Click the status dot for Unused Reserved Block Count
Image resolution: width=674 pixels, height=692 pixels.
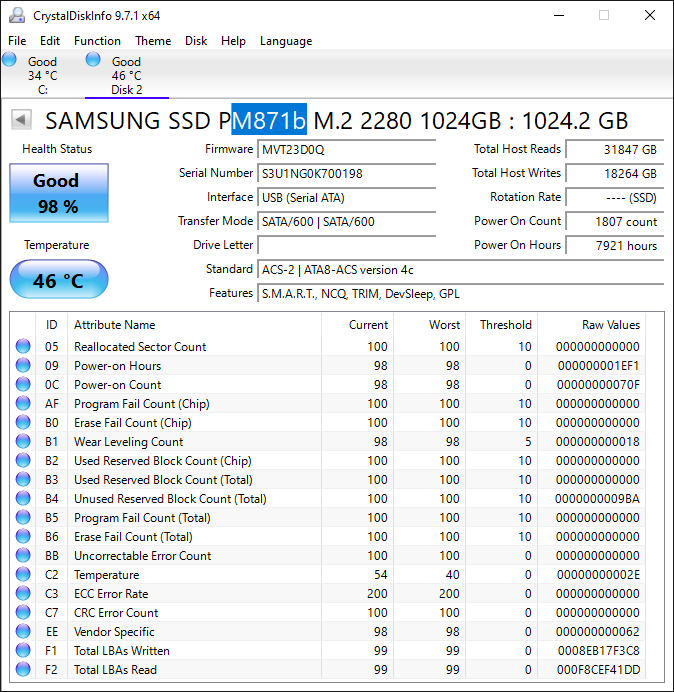[23, 498]
